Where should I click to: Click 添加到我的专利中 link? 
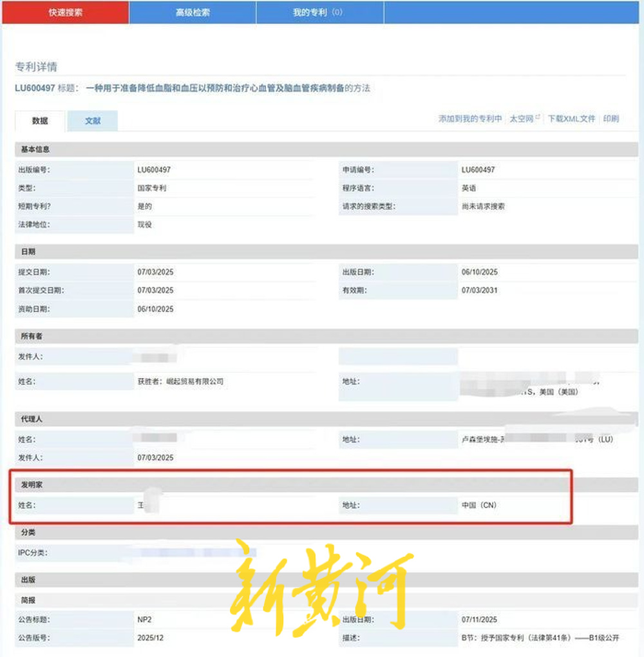(470, 119)
